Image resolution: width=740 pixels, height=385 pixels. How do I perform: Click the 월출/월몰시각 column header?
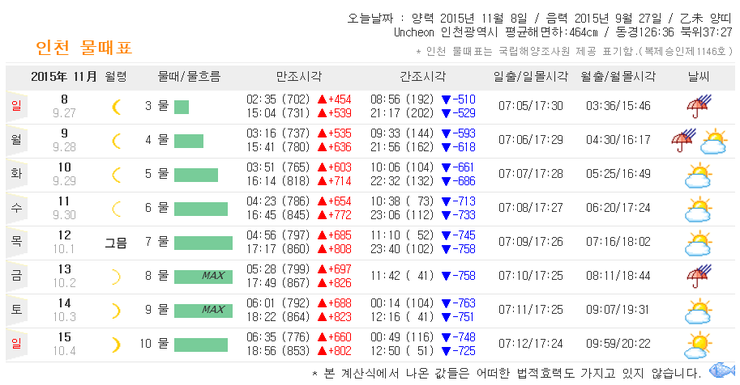tap(618, 76)
